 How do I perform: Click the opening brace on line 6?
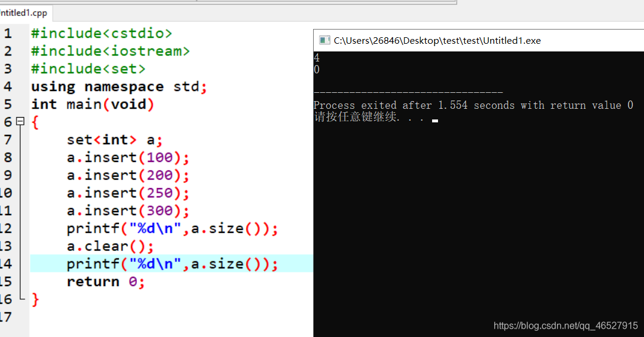click(x=36, y=122)
